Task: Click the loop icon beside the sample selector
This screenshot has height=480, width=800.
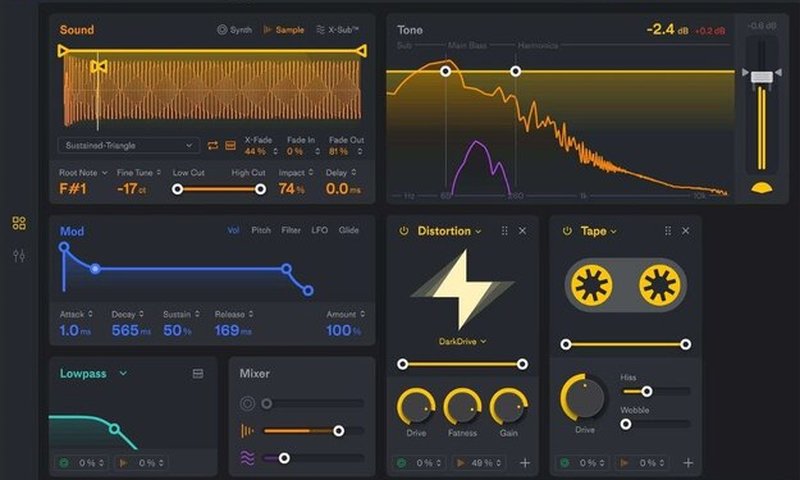Action: pyautogui.click(x=213, y=146)
